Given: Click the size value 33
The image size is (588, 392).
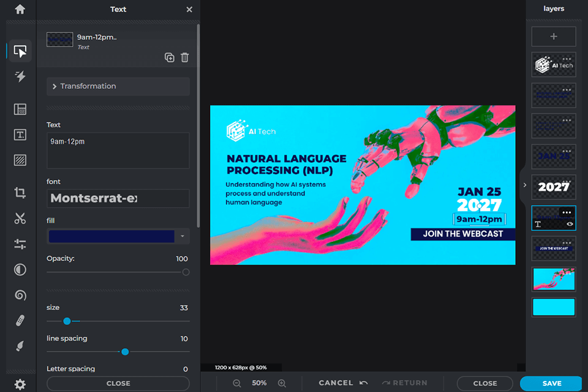Looking at the screenshot, I should (184, 308).
